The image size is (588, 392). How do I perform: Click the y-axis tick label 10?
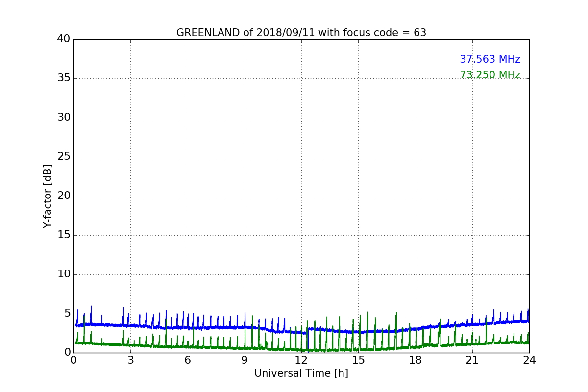click(64, 274)
